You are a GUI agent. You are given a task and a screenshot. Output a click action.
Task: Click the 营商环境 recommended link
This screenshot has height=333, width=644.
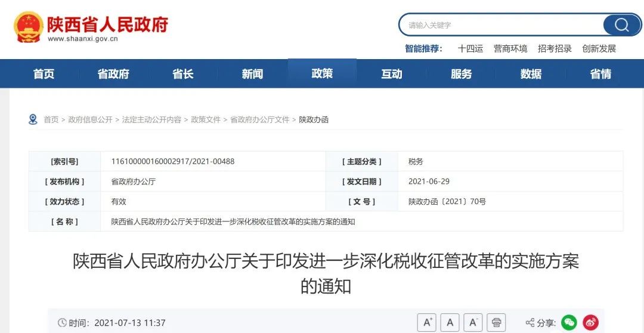coord(510,48)
